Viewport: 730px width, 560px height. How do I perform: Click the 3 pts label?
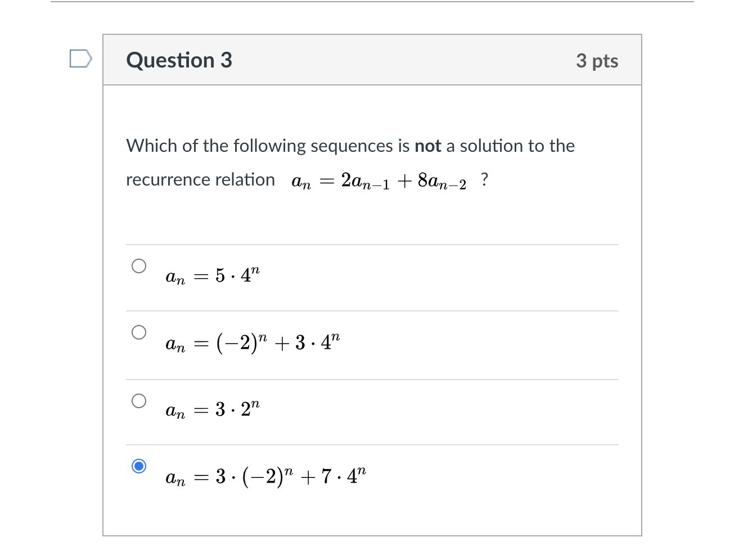coord(598,61)
